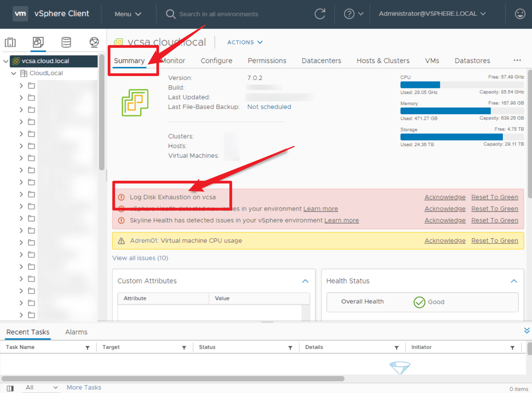Viewport: 532px width, 393px height.
Task: Switch to the Configure tab
Action: tap(216, 61)
